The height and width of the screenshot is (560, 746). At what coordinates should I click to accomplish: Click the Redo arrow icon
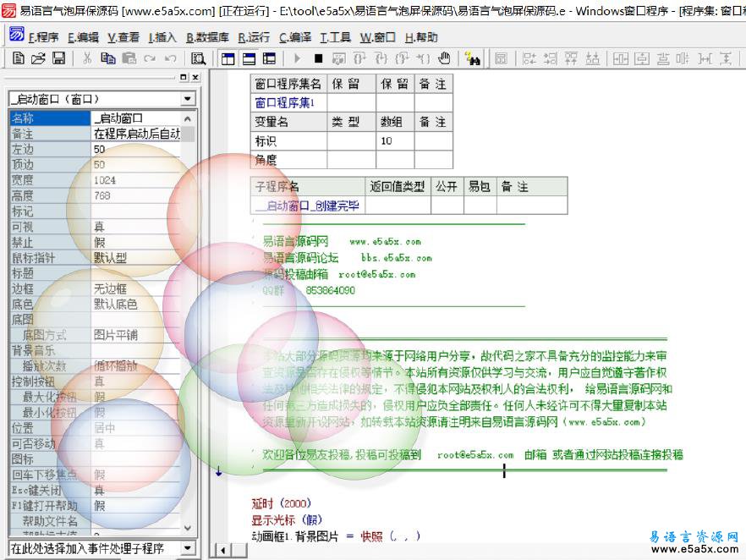[x=150, y=58]
